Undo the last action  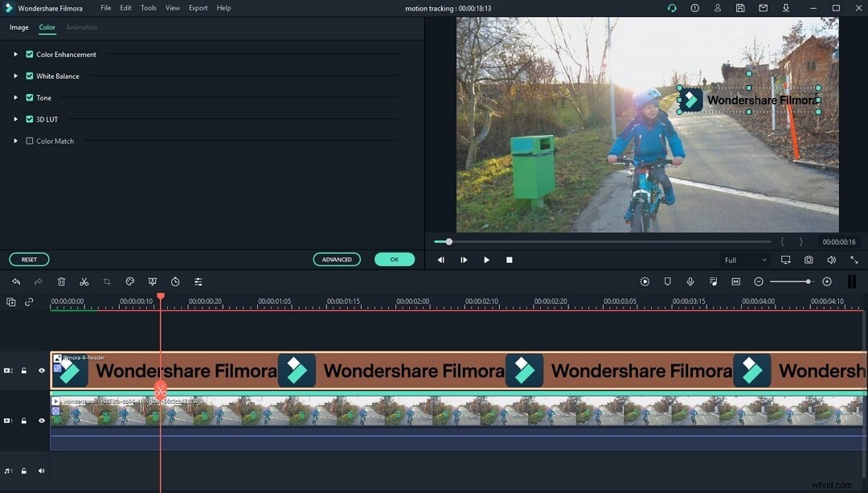click(x=15, y=281)
